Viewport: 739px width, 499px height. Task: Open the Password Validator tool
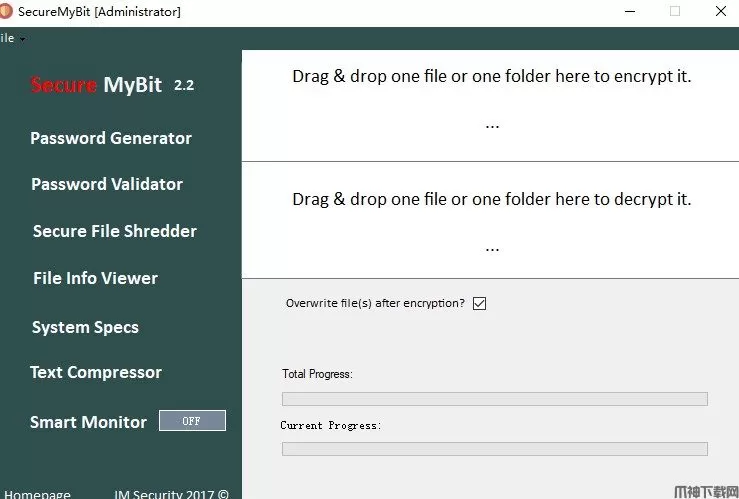pos(107,184)
